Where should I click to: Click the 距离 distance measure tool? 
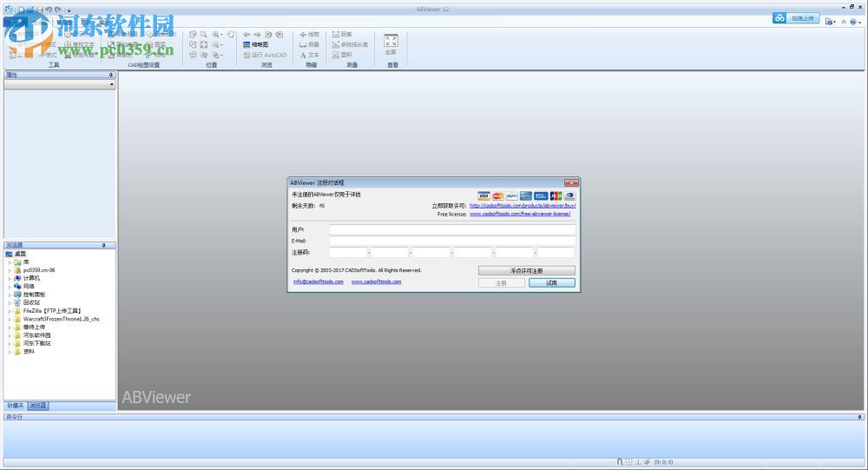(x=341, y=35)
